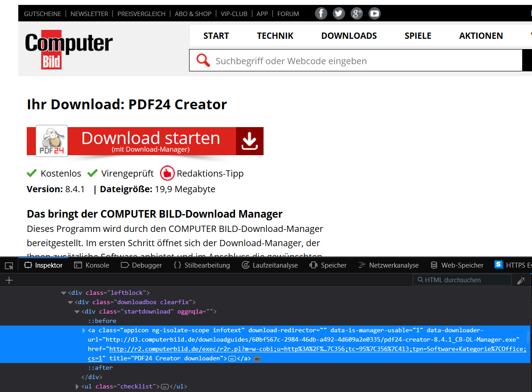Expand the ellipsis inside the appicon anchor tag
532x392 pixels.
232,358
